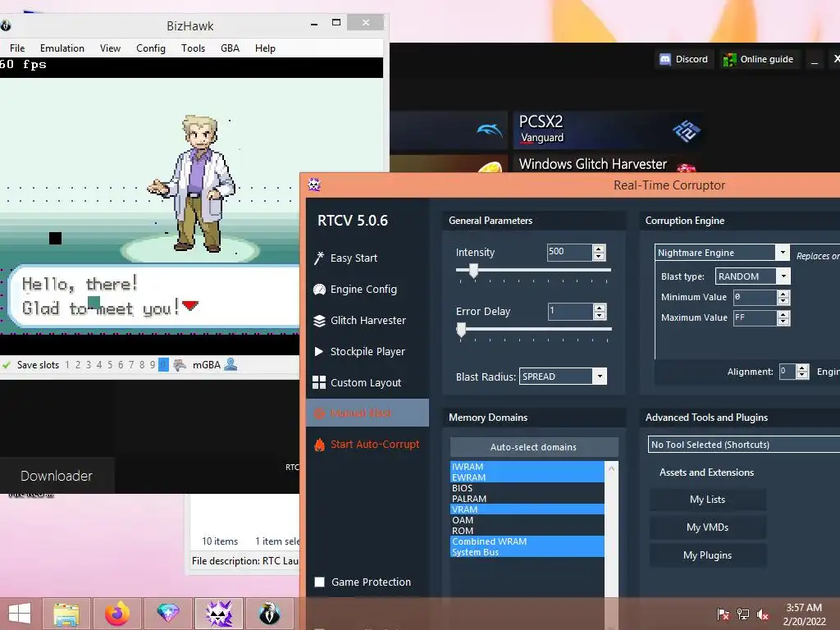This screenshot has width=840, height=630.
Task: Expand the Blast Radius SPREAD dropdown
Action: coord(600,376)
